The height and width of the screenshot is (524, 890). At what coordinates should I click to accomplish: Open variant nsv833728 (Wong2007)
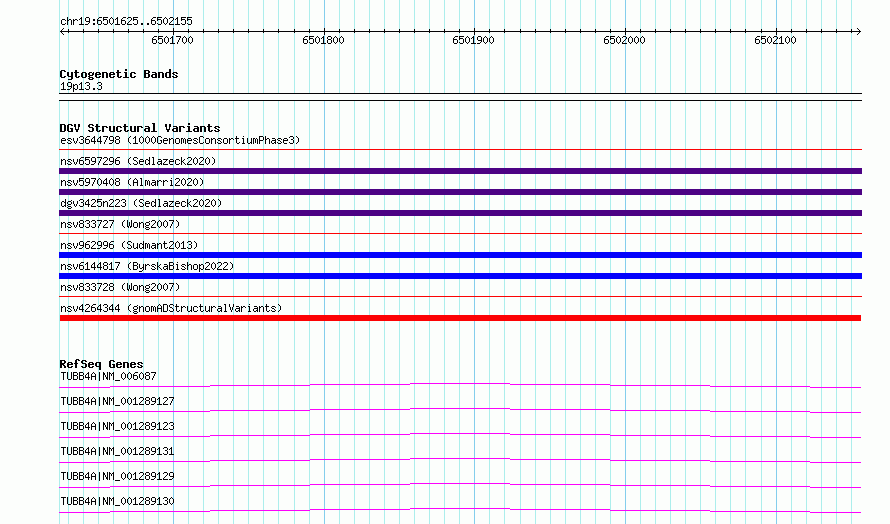(x=120, y=287)
